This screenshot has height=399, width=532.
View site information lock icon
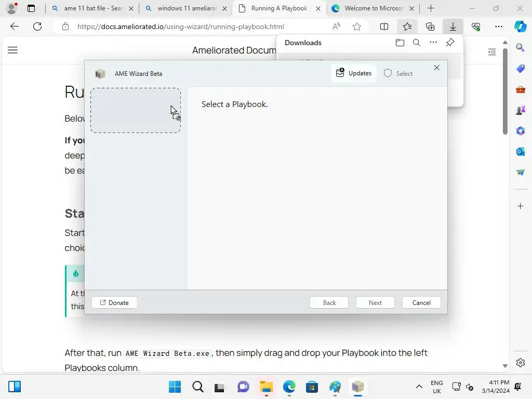[x=65, y=26]
